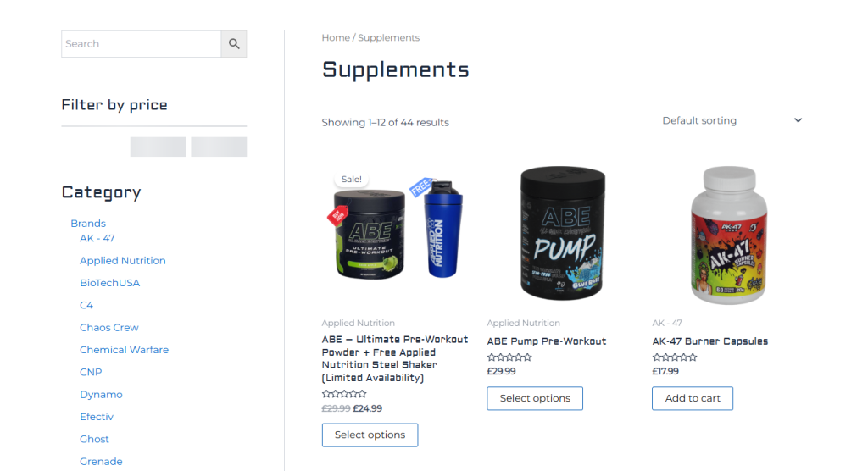868x471 pixels.
Task: Click the price filter slider bar
Action: point(154,126)
